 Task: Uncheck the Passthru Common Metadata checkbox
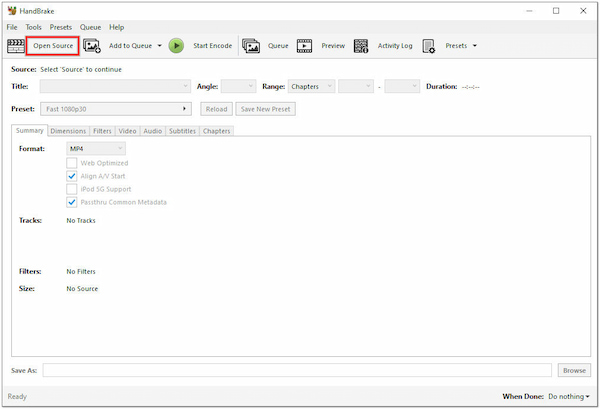tap(72, 202)
